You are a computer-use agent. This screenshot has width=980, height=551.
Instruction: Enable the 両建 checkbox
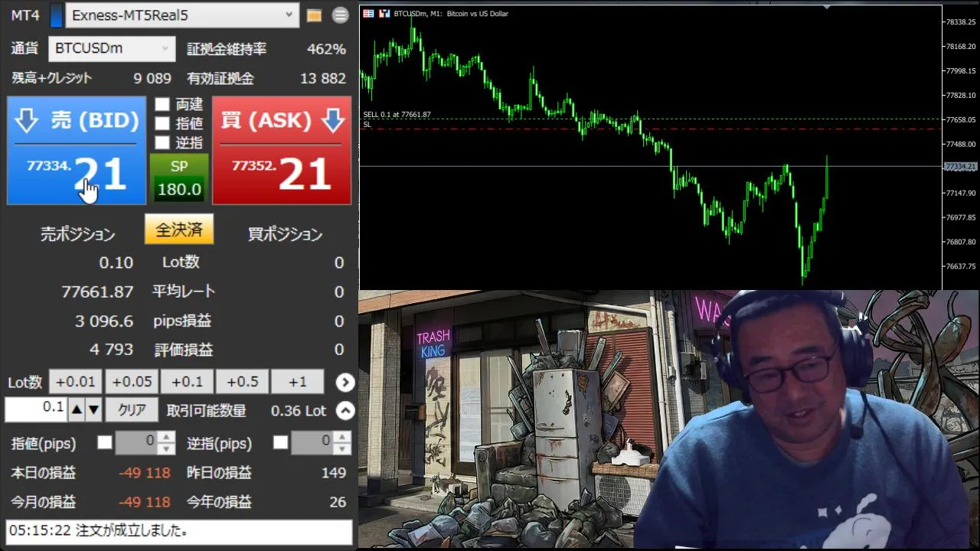click(162, 104)
